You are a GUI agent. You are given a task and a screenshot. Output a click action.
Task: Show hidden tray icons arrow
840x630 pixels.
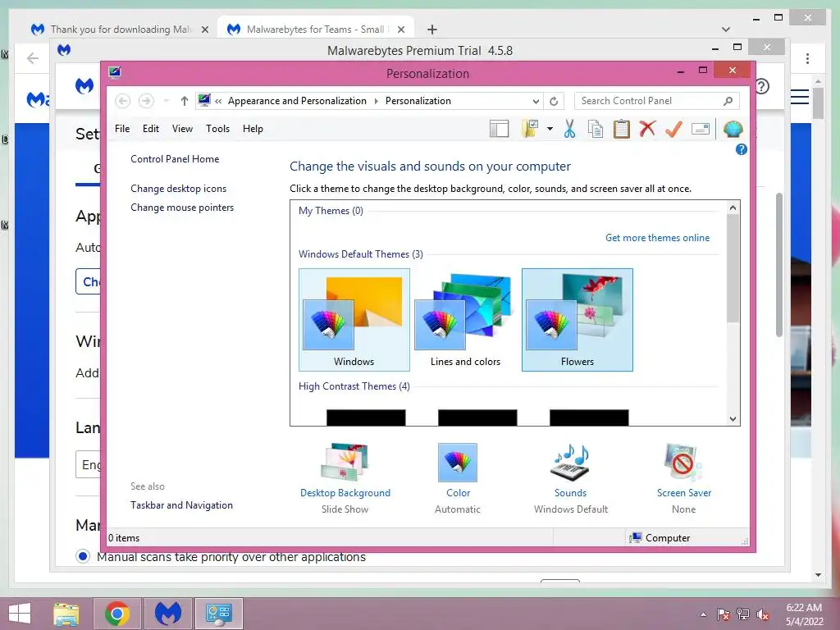[x=703, y=614]
